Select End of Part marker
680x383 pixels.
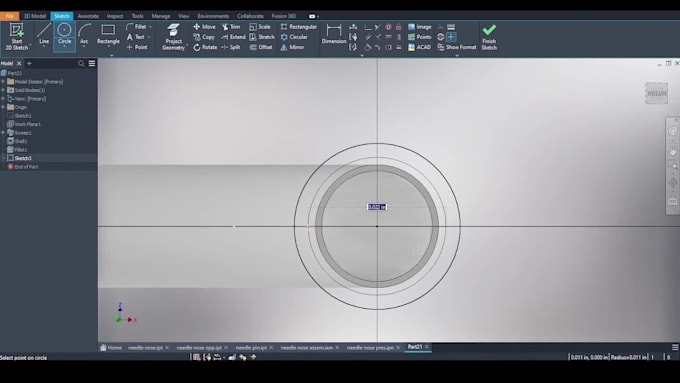click(x=26, y=167)
